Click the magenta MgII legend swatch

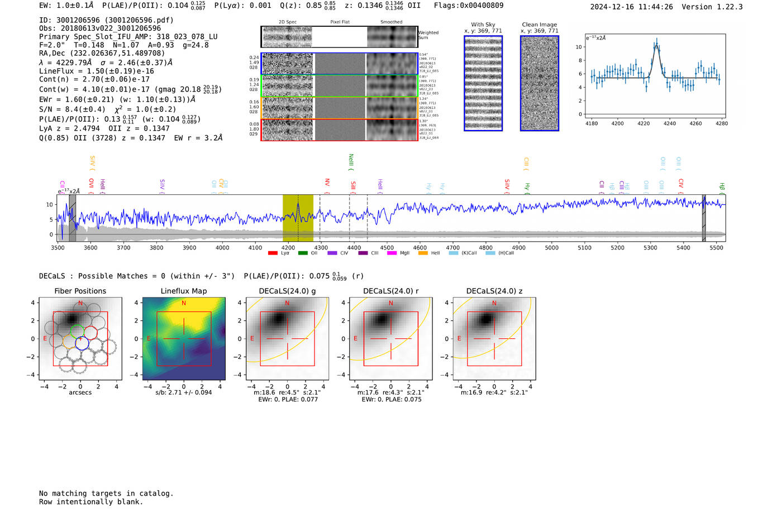[x=392, y=253]
